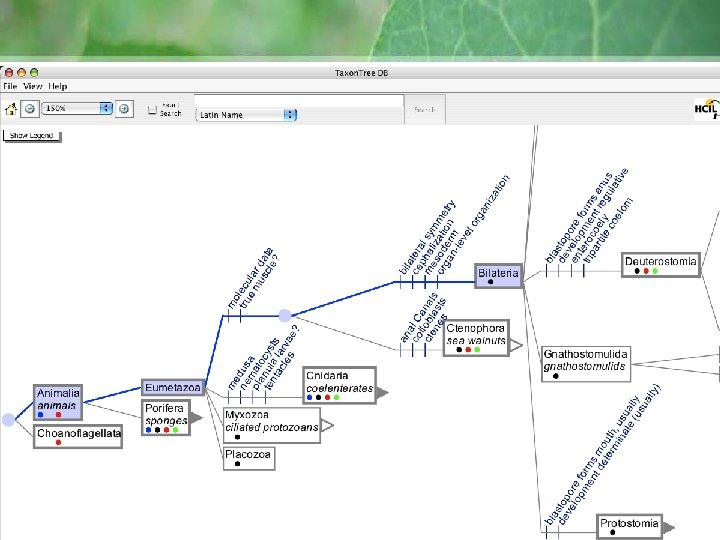This screenshot has width=720, height=540.
Task: Click the zoom in plus button
Action: [124, 109]
